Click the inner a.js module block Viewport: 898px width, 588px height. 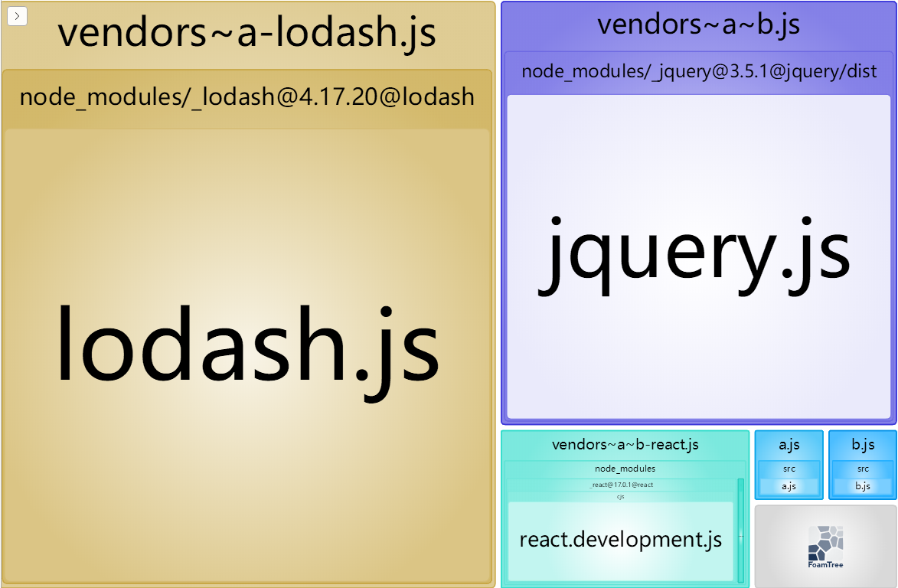[789, 487]
